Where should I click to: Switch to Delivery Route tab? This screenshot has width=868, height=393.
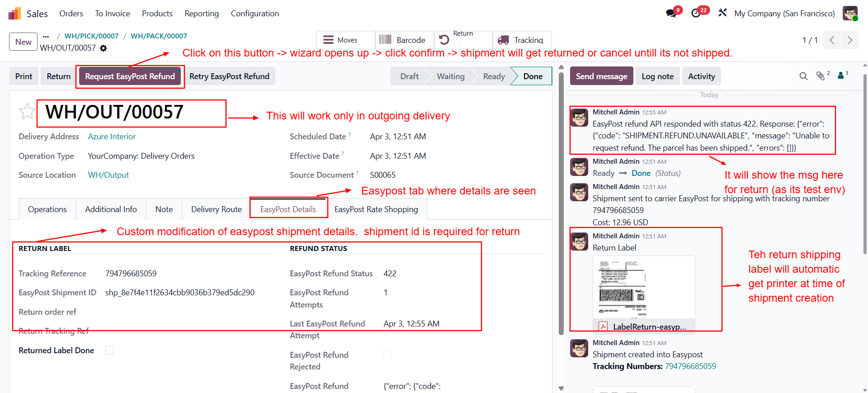(216, 209)
